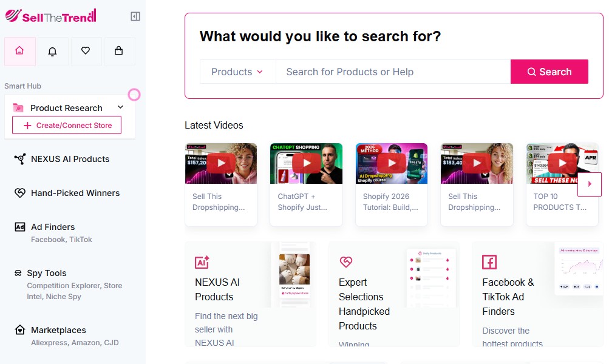The height and width of the screenshot is (364, 609).
Task: Click the NEXUS AI Products network icon
Action: pos(19,159)
